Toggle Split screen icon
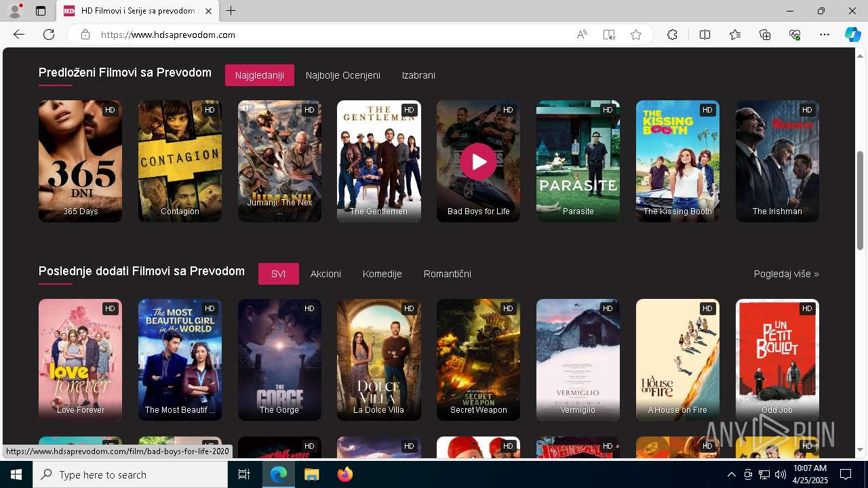The image size is (868, 488). point(705,35)
